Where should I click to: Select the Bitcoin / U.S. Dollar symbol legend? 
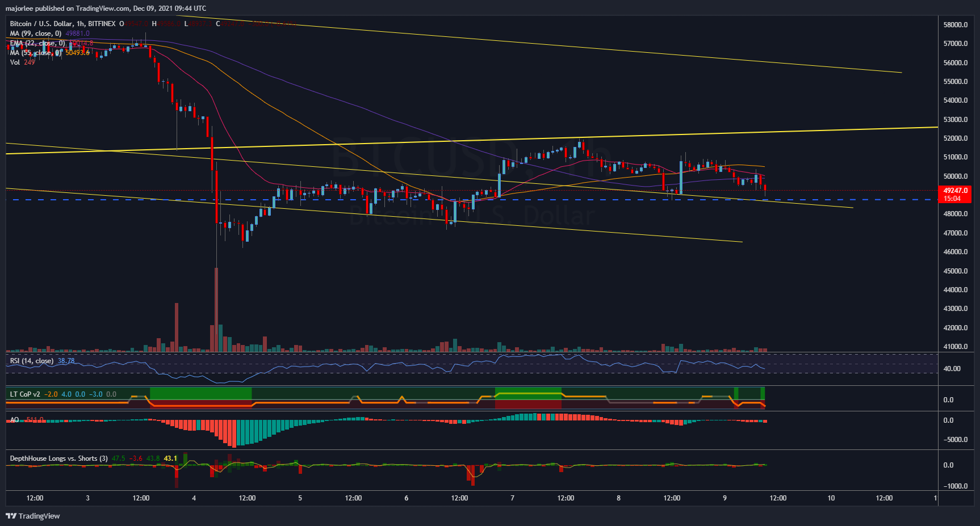pos(62,24)
